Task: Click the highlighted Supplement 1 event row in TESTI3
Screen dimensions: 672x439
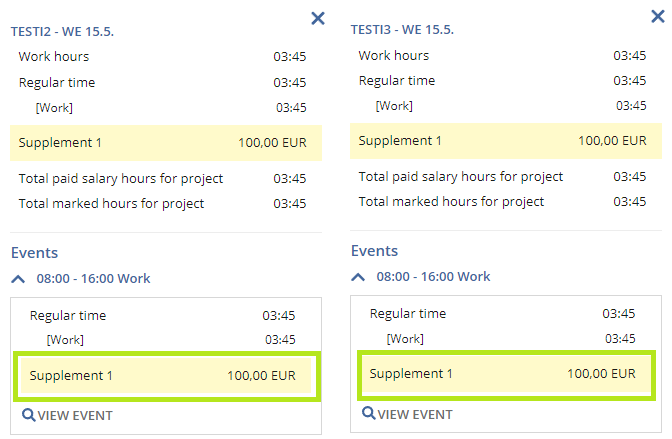Action: point(506,374)
